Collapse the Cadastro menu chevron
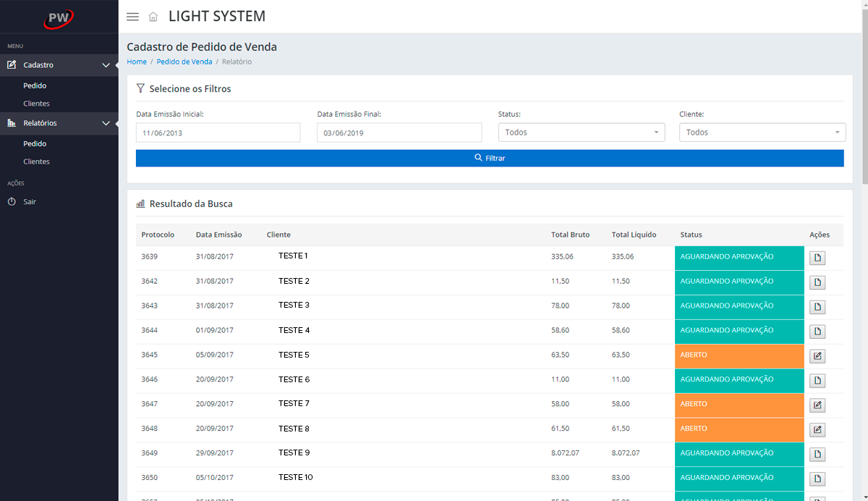Image resolution: width=868 pixels, height=501 pixels. [106, 65]
